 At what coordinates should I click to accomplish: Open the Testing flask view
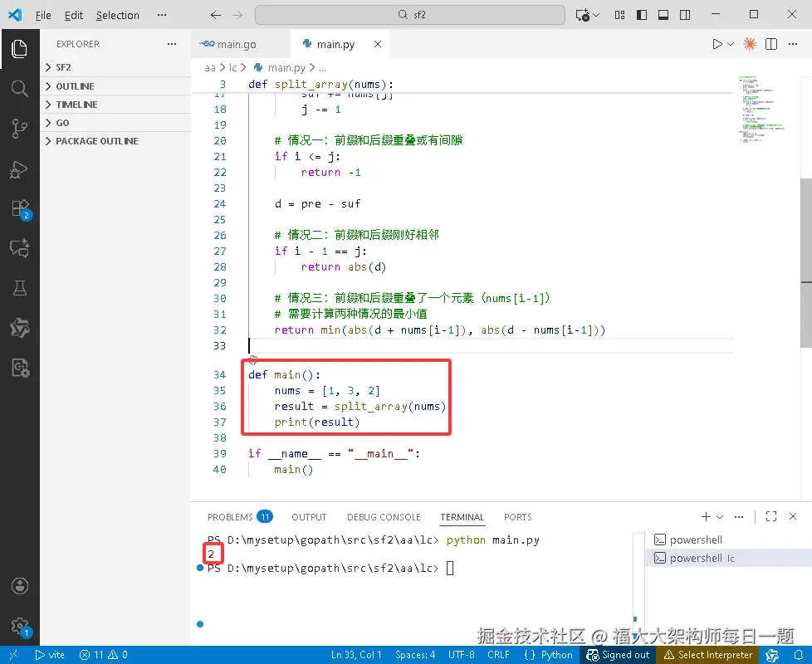pos(19,288)
